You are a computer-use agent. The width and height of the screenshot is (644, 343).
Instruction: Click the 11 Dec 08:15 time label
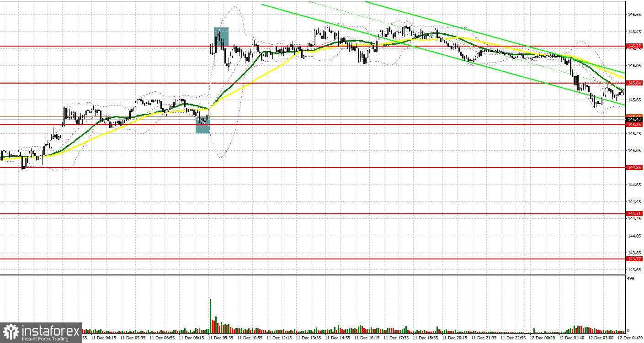click(192, 338)
